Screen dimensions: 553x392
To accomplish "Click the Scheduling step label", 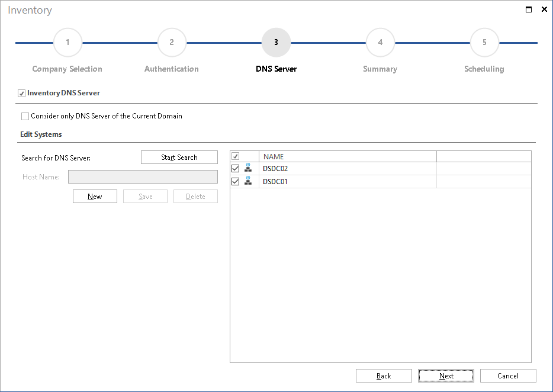I will tap(484, 69).
